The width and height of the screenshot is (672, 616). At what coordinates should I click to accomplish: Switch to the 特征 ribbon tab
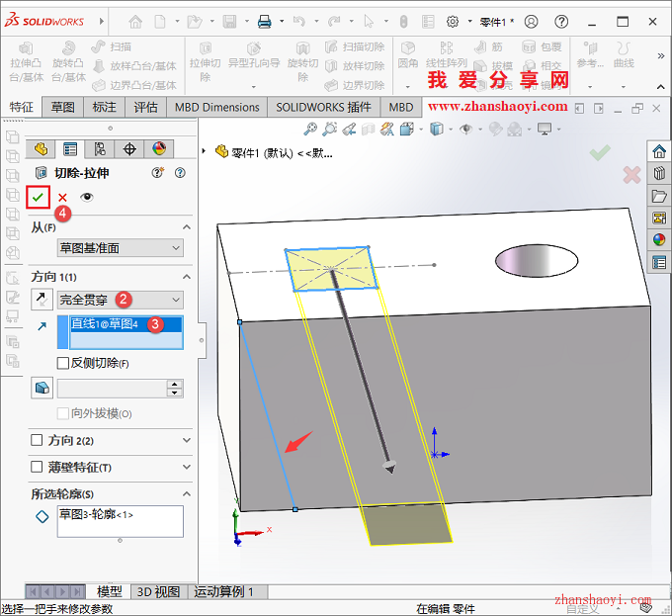coord(21,107)
